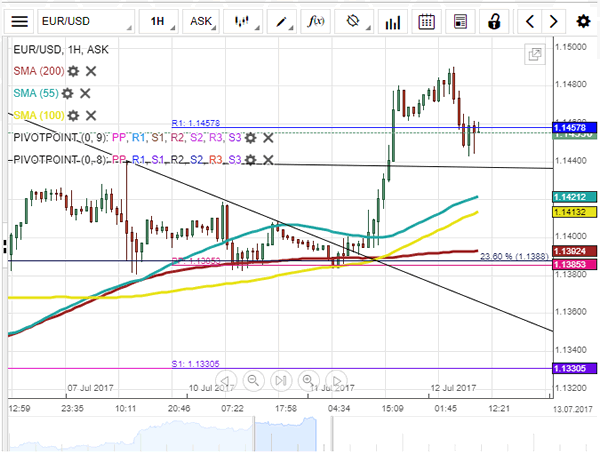
Task: Select the 23.60 % Fibonacci level label
Action: tap(515, 256)
